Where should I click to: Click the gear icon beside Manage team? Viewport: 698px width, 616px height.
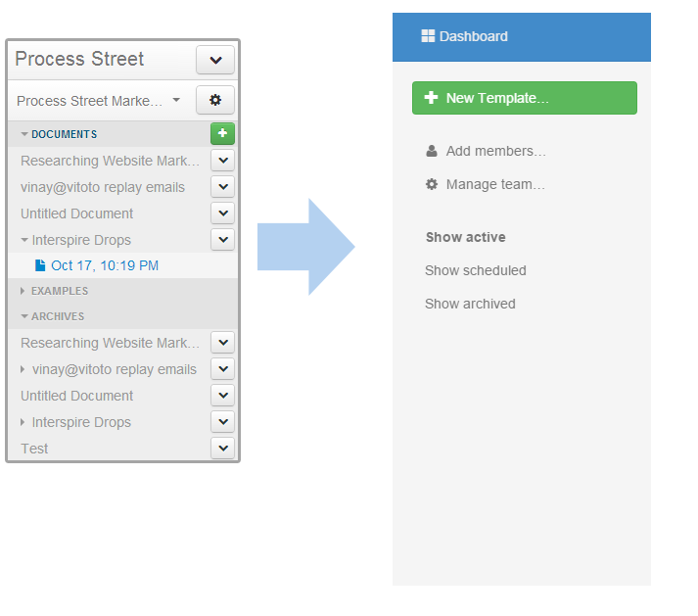(x=432, y=184)
